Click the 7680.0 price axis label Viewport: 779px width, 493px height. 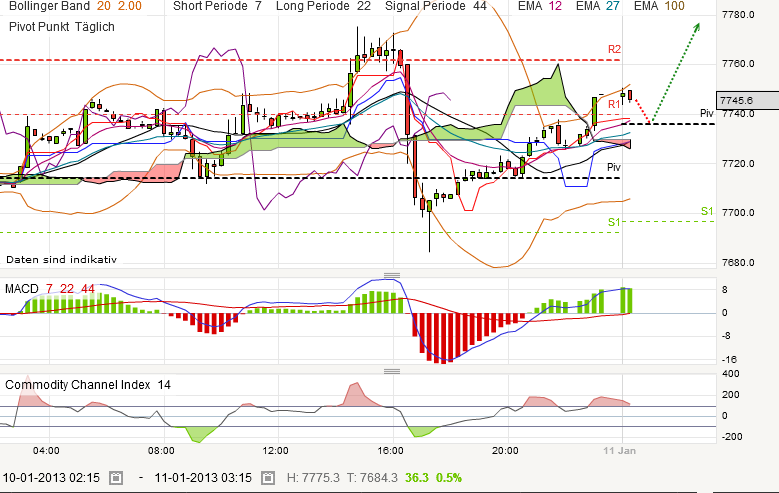click(738, 262)
